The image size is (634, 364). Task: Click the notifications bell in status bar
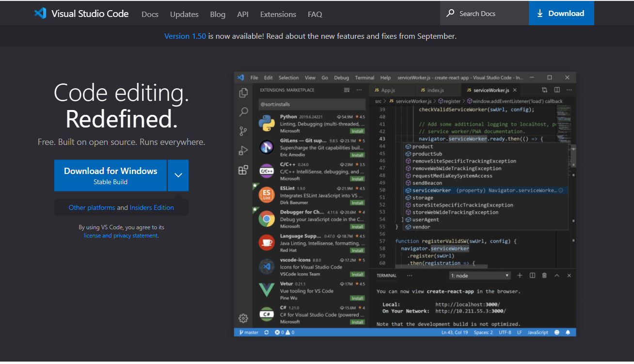point(568,332)
